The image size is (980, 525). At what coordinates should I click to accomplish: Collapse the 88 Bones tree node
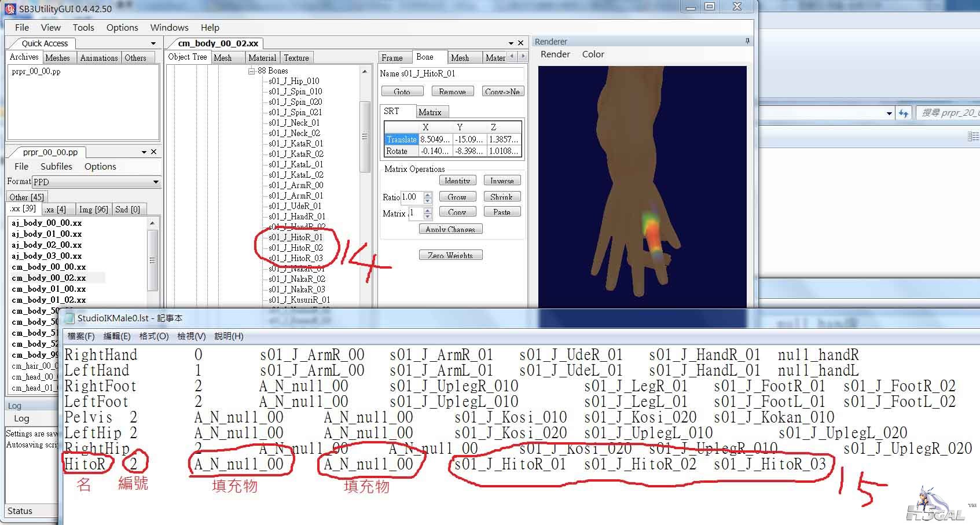click(252, 71)
